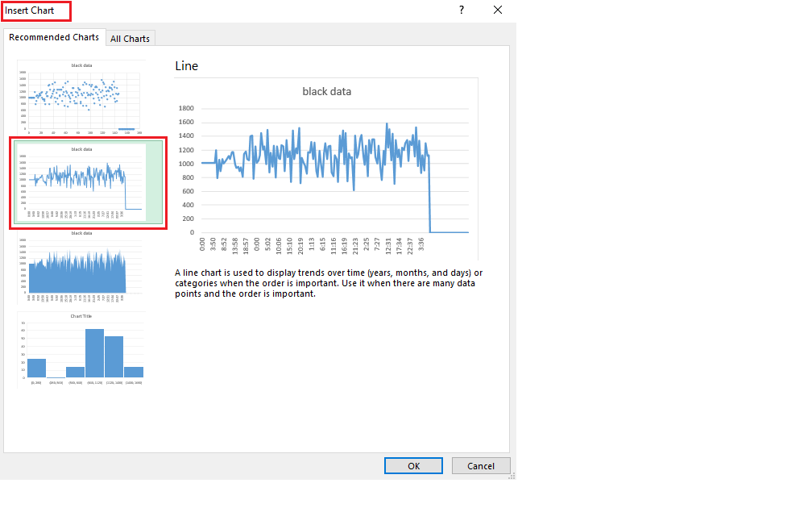The height and width of the screenshot is (508, 812).
Task: Click the tallest bar in histogram thumbnail
Action: coord(95,353)
